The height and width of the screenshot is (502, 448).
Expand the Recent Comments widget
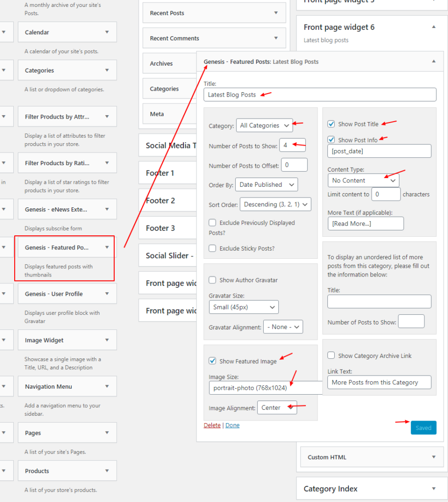(x=276, y=38)
